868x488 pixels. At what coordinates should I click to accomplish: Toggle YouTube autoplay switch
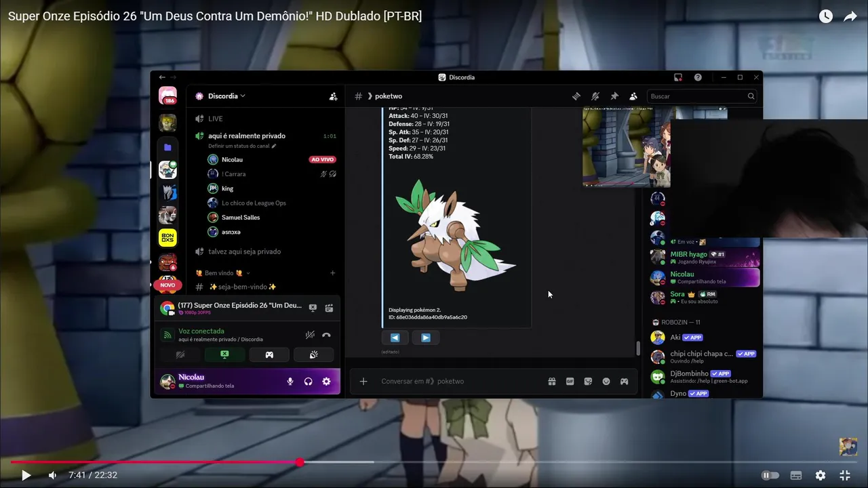point(770,475)
